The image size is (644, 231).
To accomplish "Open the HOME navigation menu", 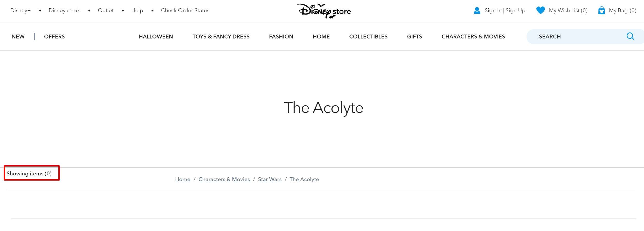I will click(x=321, y=37).
